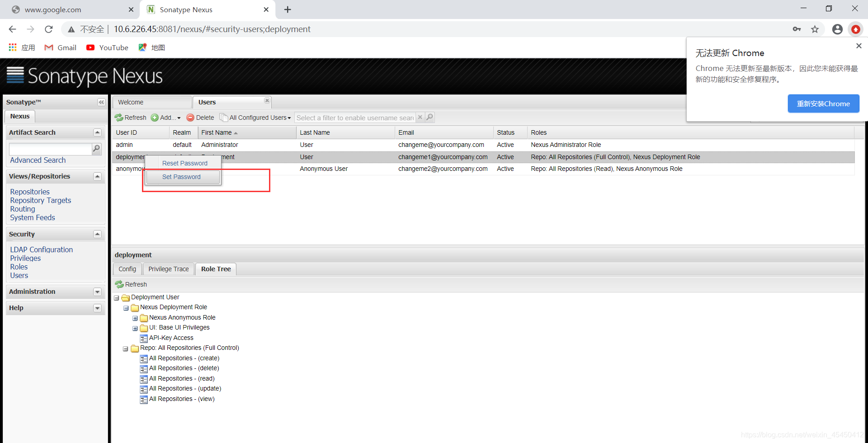
Task: Sort by the First Name column
Action: click(x=247, y=132)
